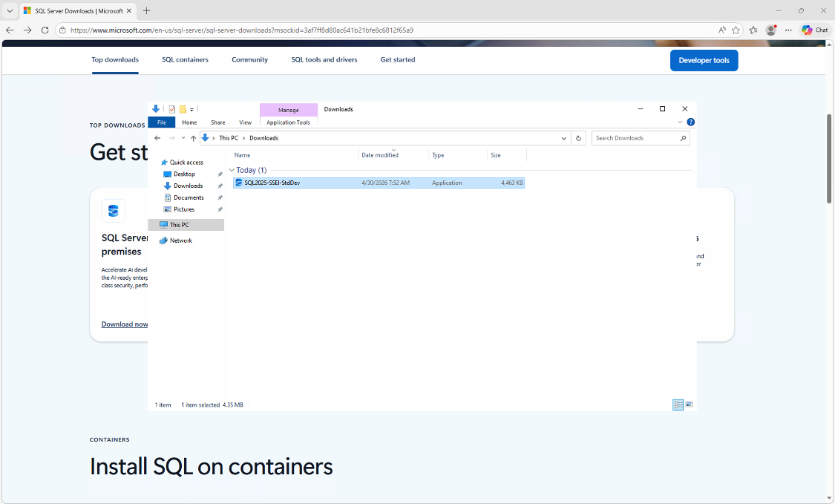Add page to favorites star icon
Viewport: 835px width, 504px height.
pyautogui.click(x=736, y=30)
